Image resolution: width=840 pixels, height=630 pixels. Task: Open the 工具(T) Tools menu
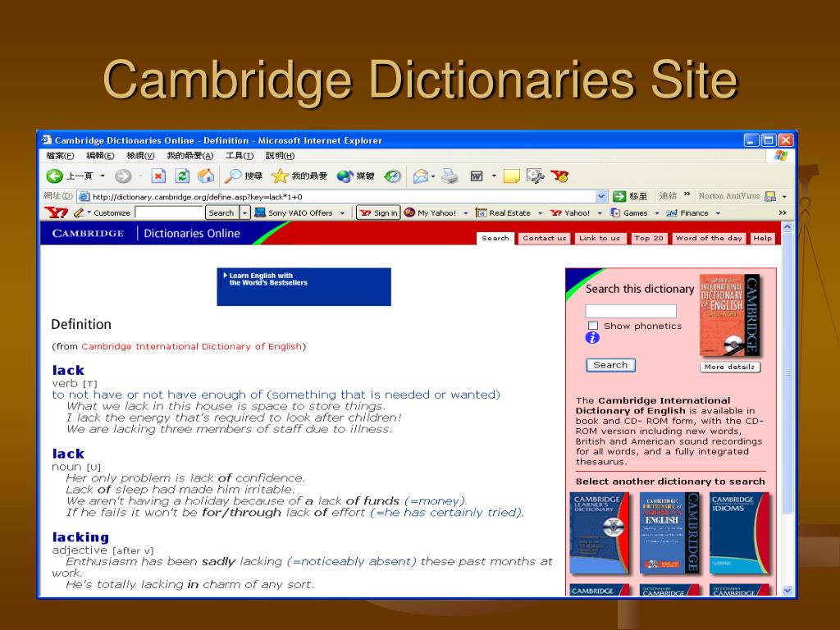coord(240,156)
